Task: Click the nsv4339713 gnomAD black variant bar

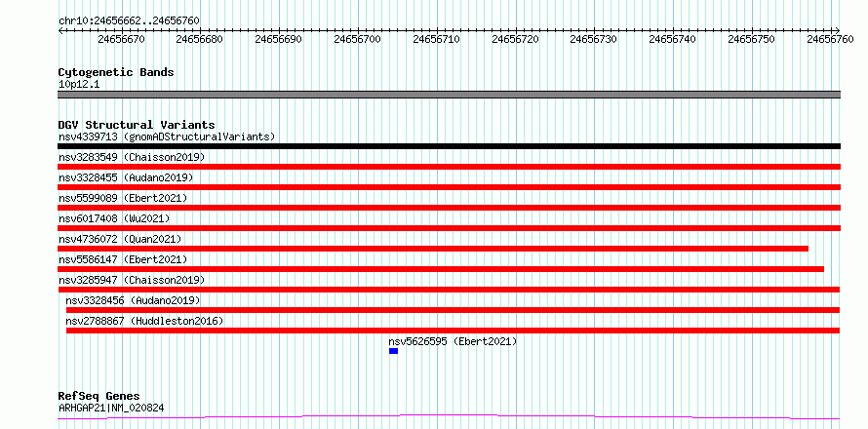Action: (x=449, y=146)
